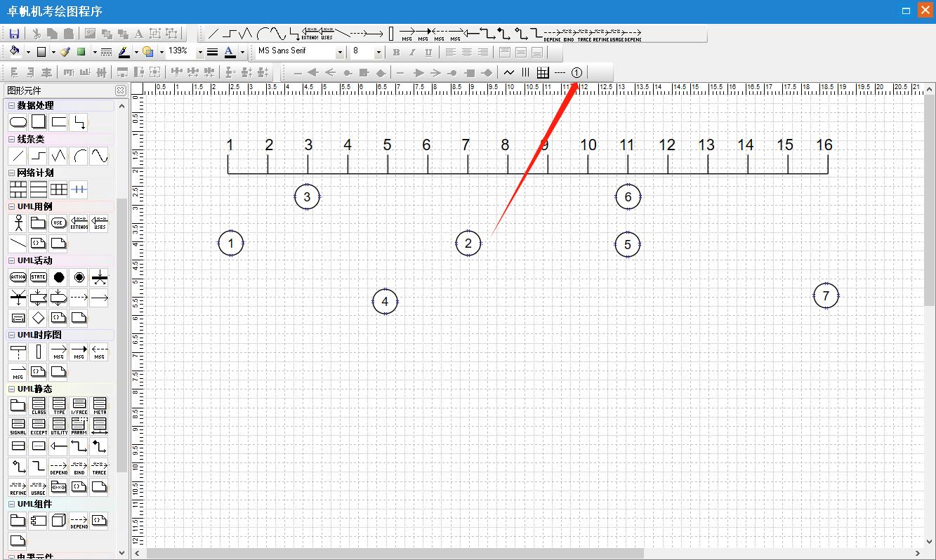
Task: Pick the cube node shape in UML组件
Action: 59,521
